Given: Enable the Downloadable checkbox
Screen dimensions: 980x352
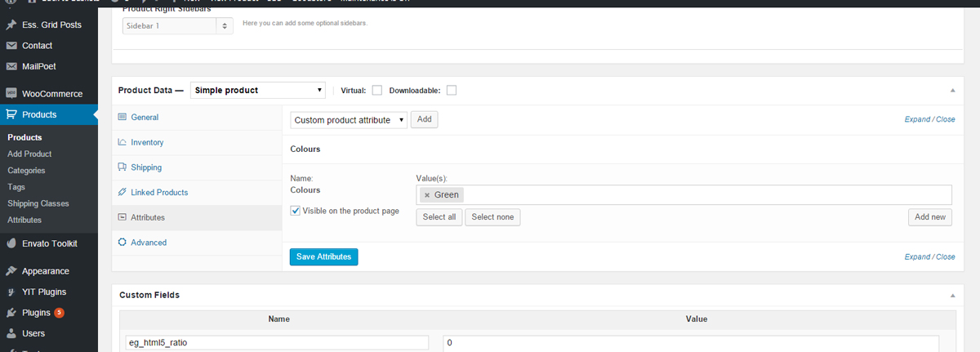Looking at the screenshot, I should click(451, 90).
